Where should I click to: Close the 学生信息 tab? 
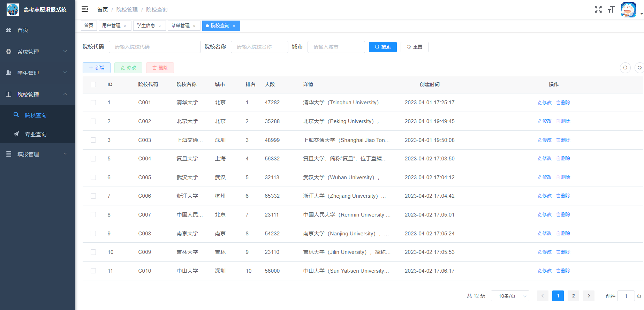click(160, 26)
